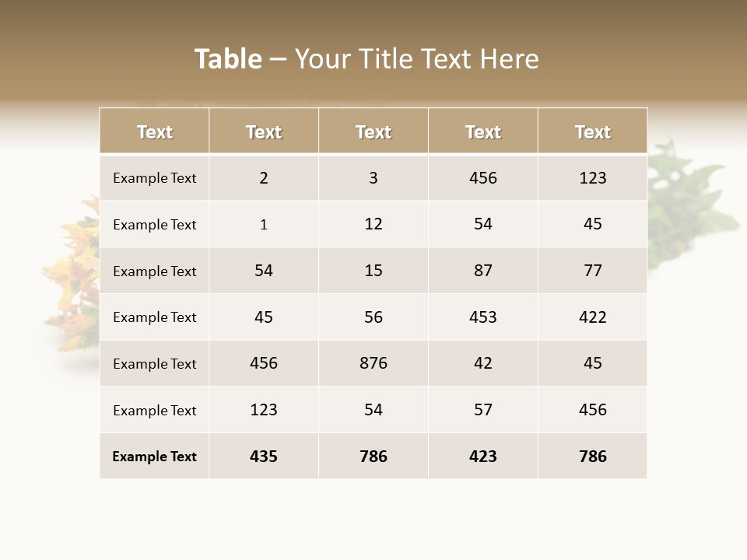Select the bold 423 cell in bottom row
The width and height of the screenshot is (747, 560).
pyautogui.click(x=483, y=457)
